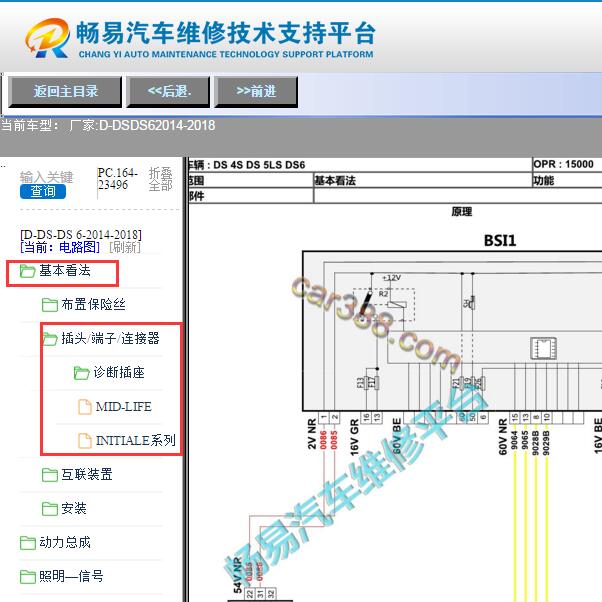Click the folder icon beside 诊断插座
This screenshot has width=602, height=602.
click(81, 373)
